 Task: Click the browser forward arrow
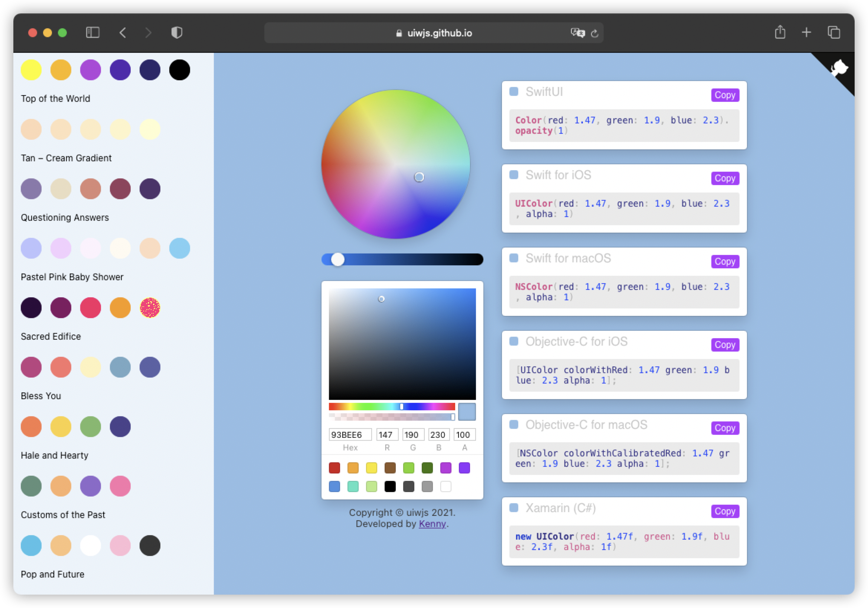coord(149,33)
